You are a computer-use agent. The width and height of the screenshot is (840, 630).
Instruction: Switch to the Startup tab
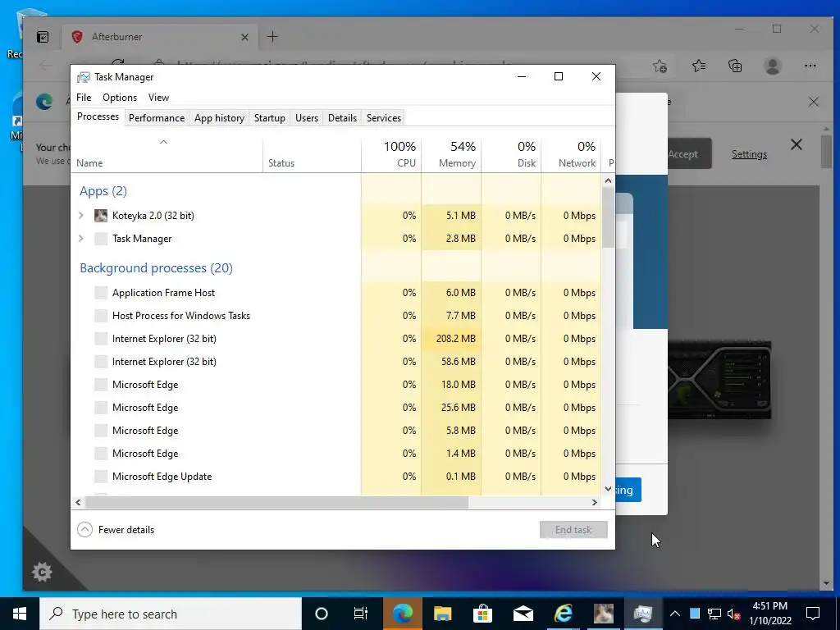[269, 118]
